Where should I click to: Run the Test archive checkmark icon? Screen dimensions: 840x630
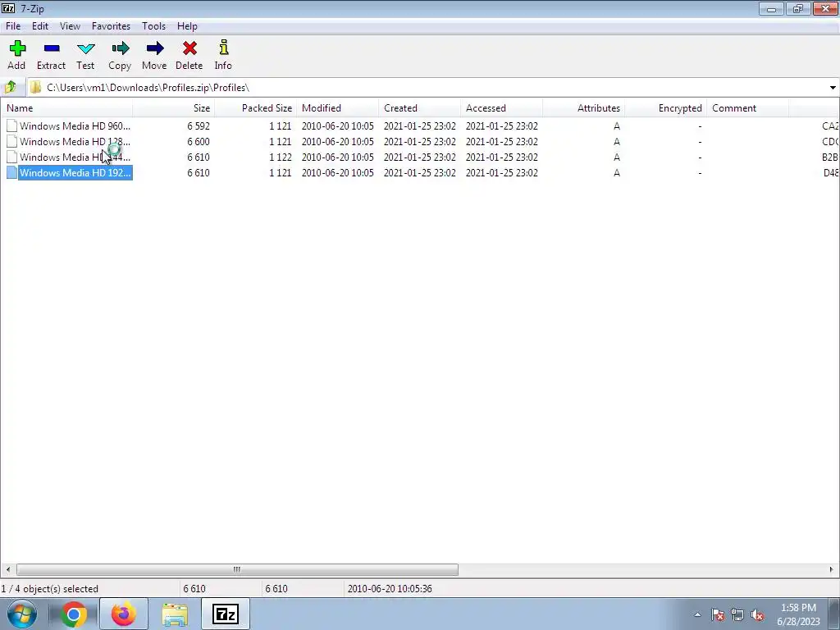(85, 48)
